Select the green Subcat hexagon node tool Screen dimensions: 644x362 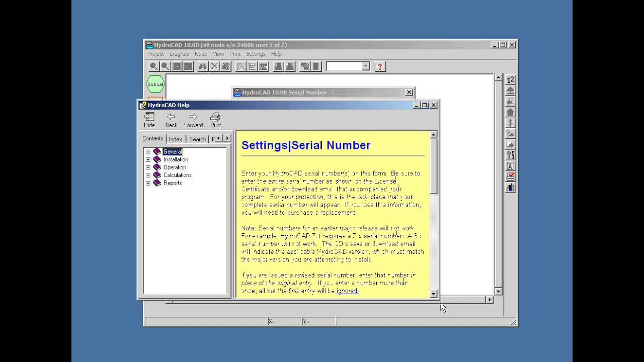tap(155, 84)
